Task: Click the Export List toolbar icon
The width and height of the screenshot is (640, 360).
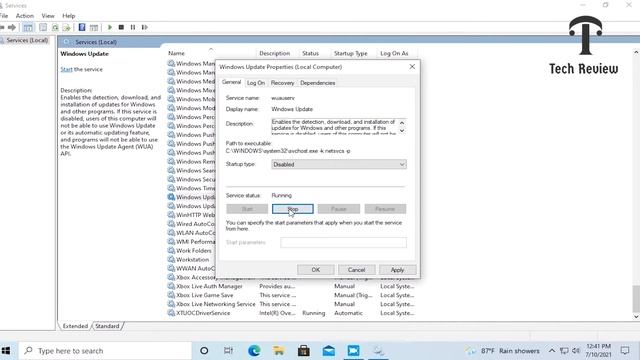Action: [67, 27]
